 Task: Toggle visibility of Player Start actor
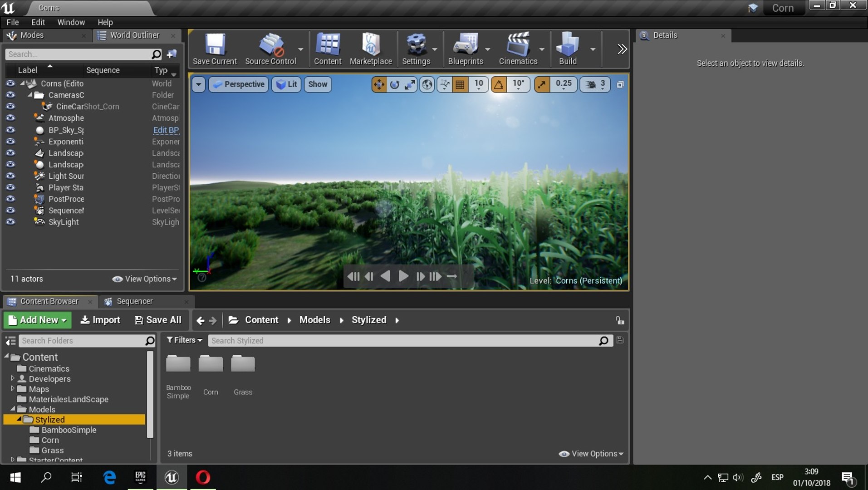tap(10, 187)
